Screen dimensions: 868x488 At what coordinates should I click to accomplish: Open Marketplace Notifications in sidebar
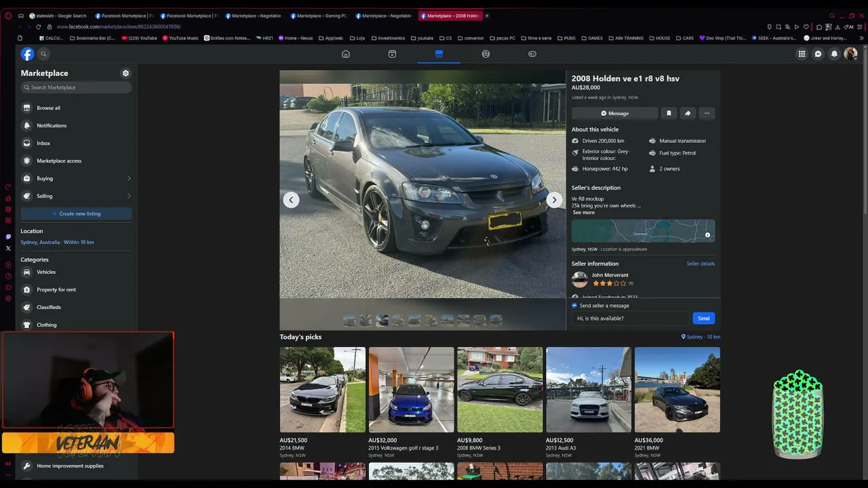(x=76, y=125)
